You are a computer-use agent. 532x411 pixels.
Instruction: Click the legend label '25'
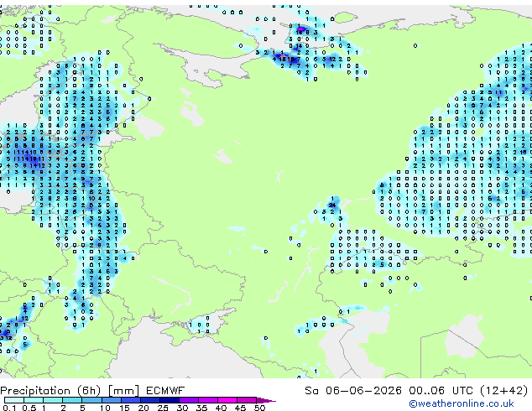[163, 408]
